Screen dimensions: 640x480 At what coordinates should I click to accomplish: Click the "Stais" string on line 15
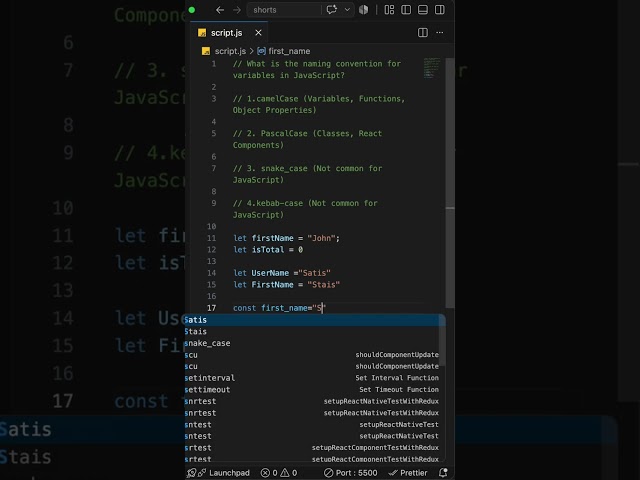pyautogui.click(x=324, y=284)
